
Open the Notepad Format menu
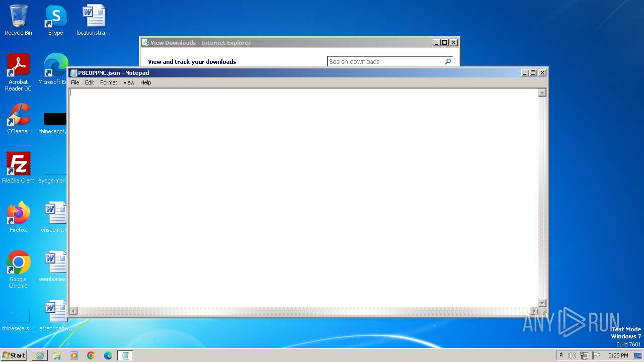pos(109,82)
